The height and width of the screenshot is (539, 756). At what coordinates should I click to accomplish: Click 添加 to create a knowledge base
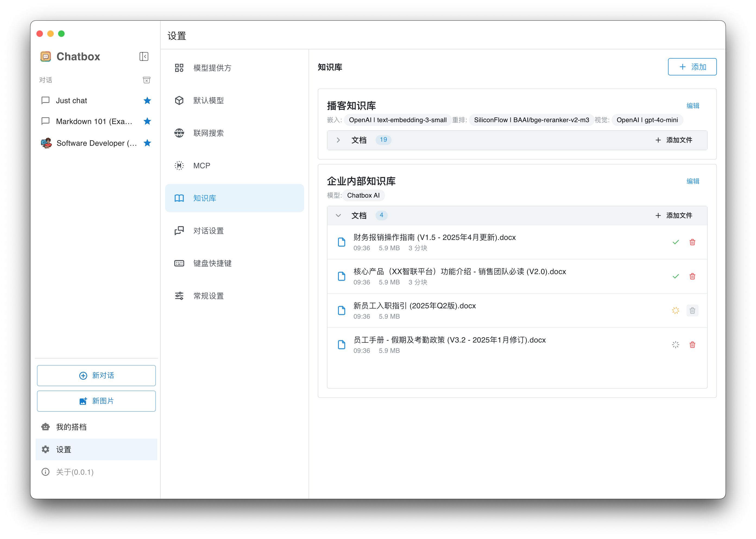(692, 67)
